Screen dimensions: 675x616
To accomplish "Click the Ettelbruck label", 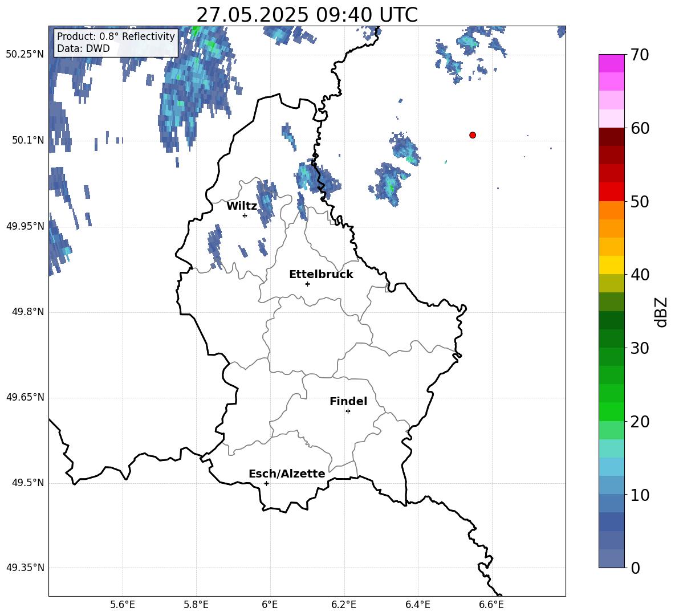I will click(321, 275).
